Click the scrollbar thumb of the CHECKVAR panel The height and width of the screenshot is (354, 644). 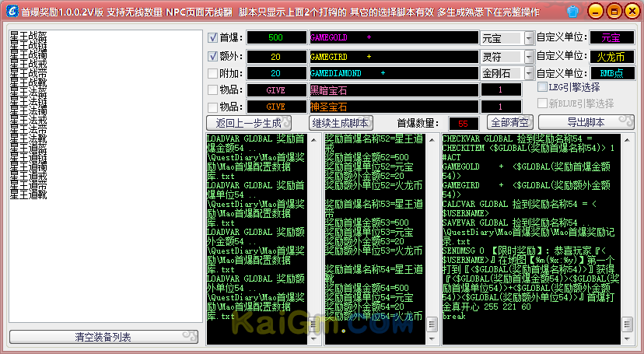[x=627, y=324]
